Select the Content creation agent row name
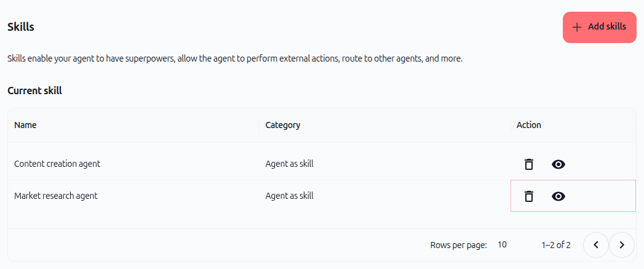644x269 pixels. [x=57, y=164]
